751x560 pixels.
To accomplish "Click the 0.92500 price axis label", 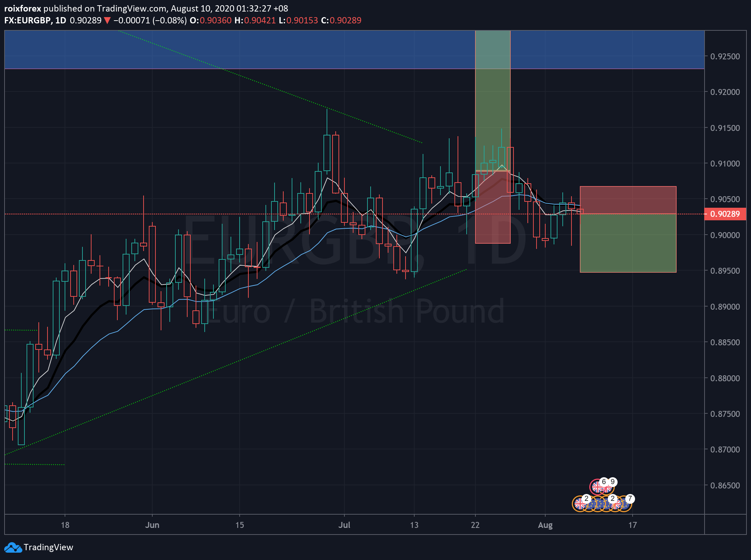I will coord(725,57).
